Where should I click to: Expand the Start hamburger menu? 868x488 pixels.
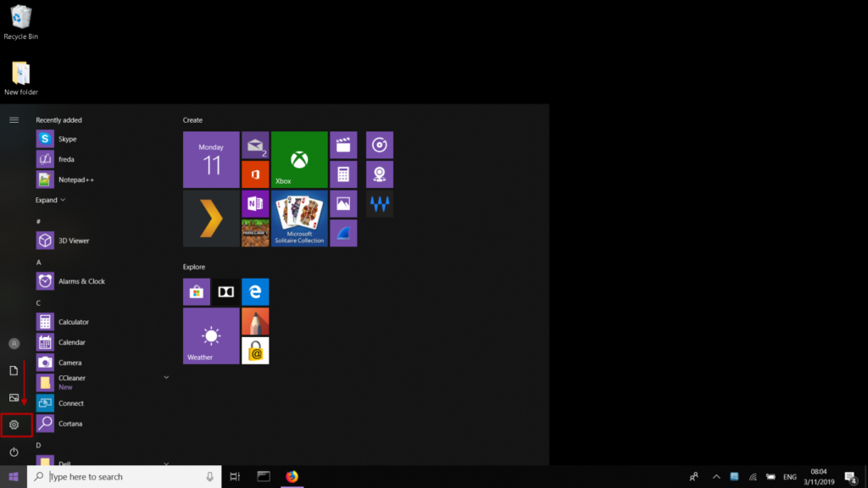pos(14,120)
